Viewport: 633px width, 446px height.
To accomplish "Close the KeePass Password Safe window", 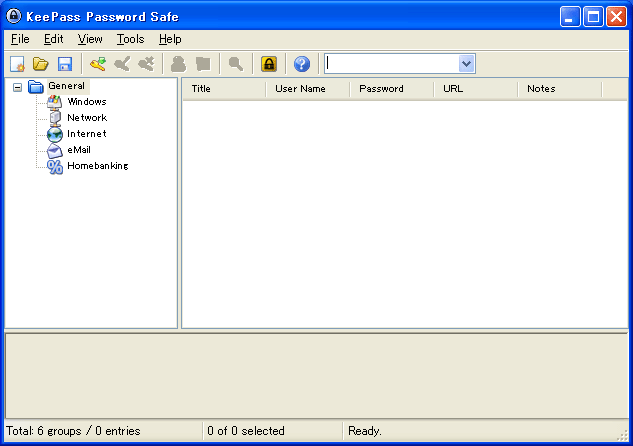I will pos(616,17).
